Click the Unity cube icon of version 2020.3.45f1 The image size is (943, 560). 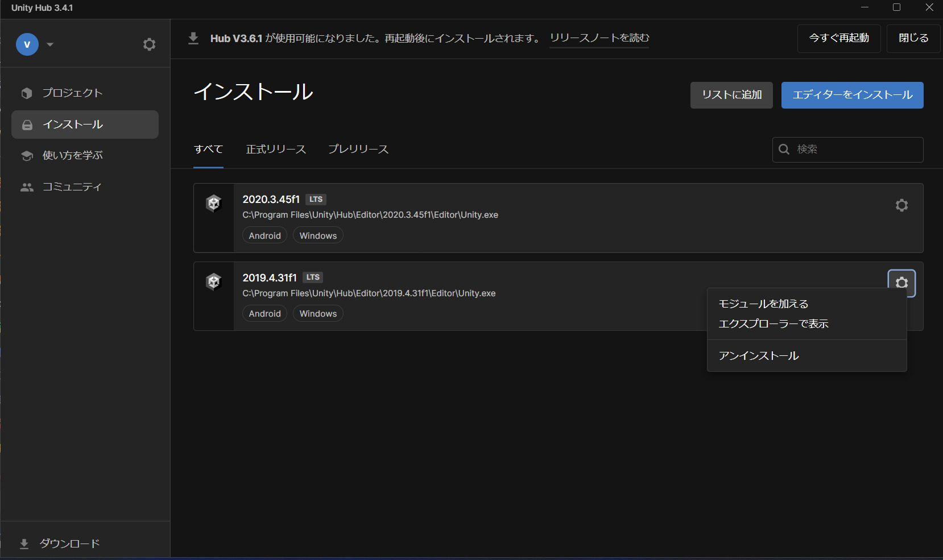pyautogui.click(x=214, y=203)
